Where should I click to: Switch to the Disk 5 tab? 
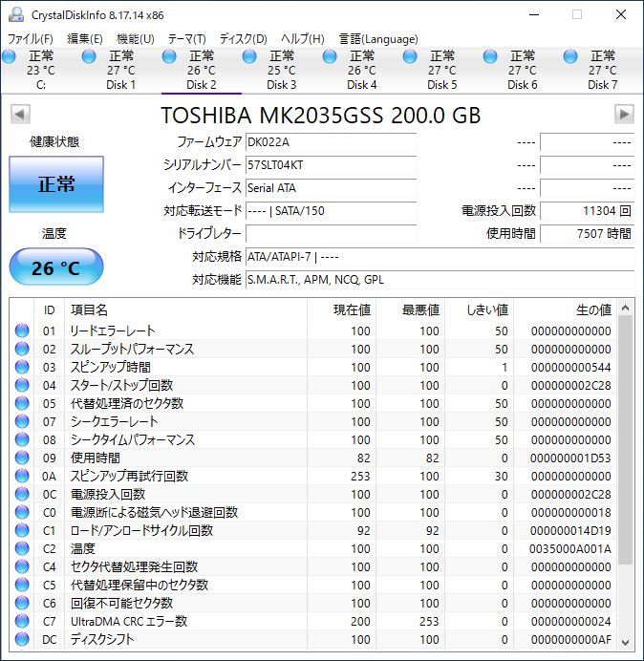pos(442,70)
